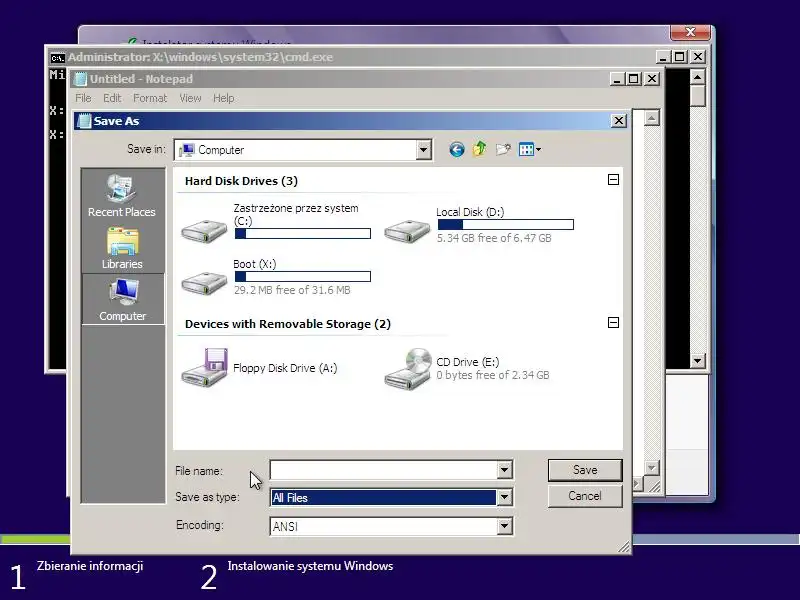Viewport: 800px width, 600px height.
Task: Select the Floppy Disk Drive (A:) icon
Action: (204, 367)
